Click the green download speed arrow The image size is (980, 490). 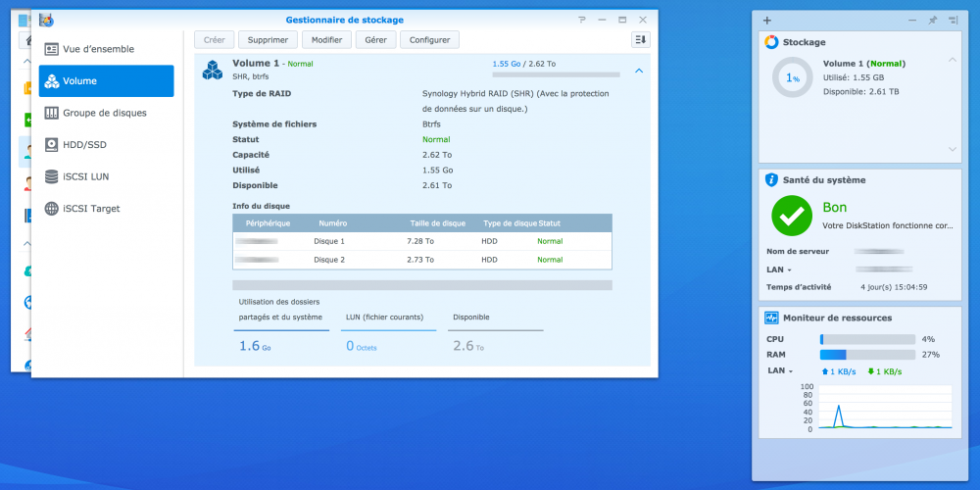point(870,371)
